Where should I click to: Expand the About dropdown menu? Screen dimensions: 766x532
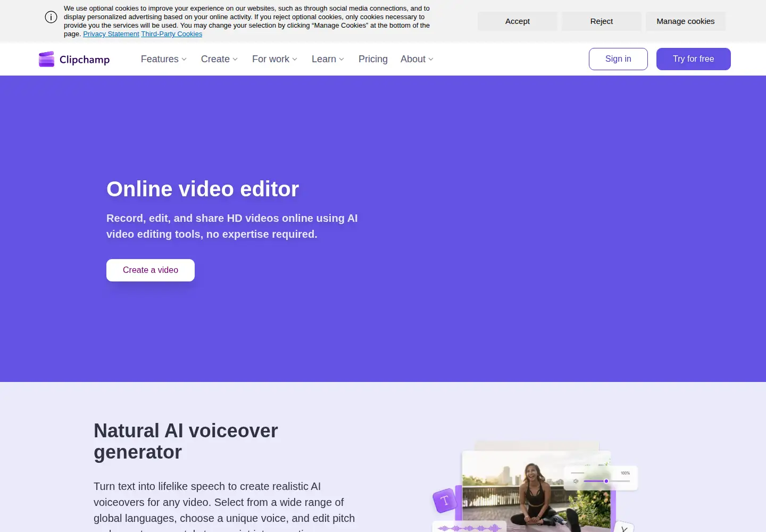point(417,59)
